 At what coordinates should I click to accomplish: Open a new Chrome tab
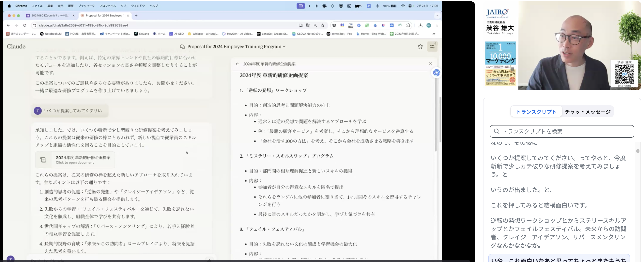(x=136, y=16)
